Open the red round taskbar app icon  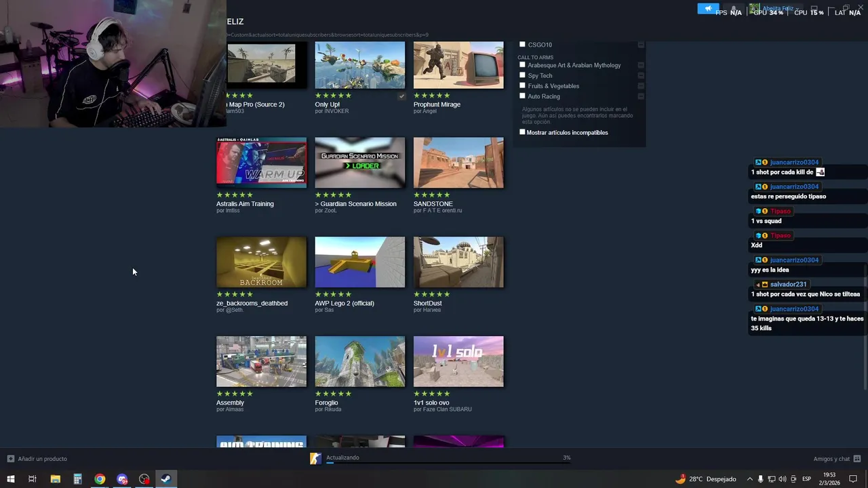[x=144, y=479]
